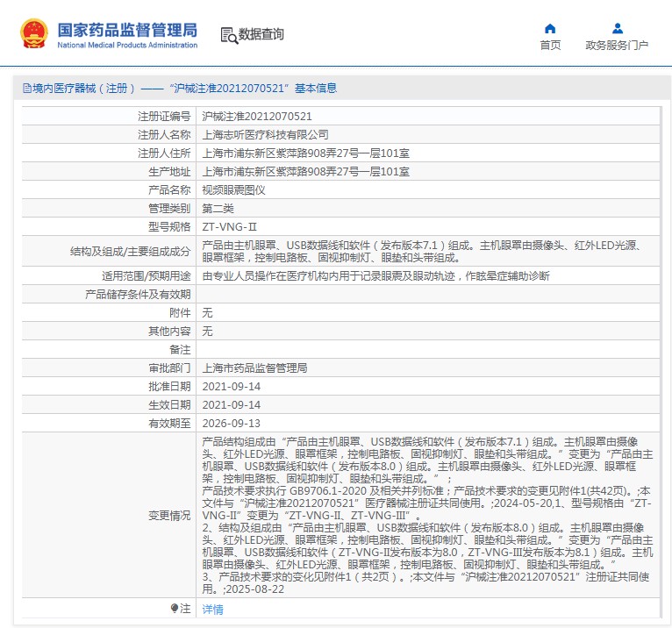The image size is (672, 628).
Task: Click the 政务服务门户 person icon
Action: click(617, 28)
